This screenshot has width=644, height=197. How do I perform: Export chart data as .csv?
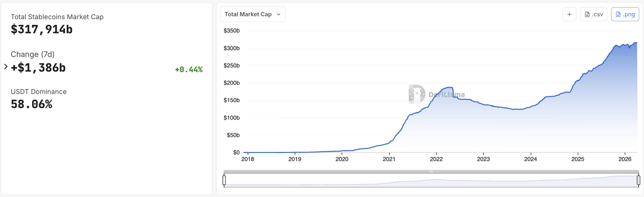tap(593, 14)
